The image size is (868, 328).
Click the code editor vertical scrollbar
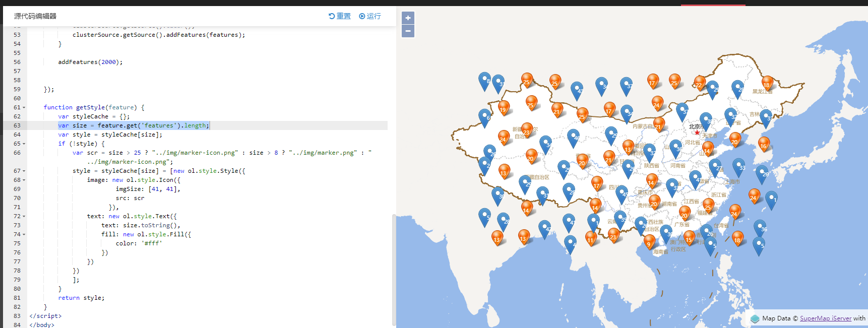point(394,270)
